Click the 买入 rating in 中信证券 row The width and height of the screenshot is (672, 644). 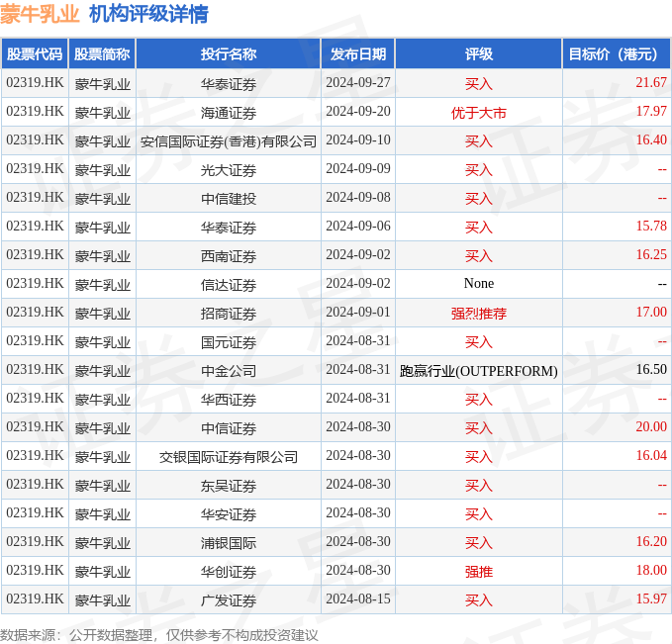[478, 428]
